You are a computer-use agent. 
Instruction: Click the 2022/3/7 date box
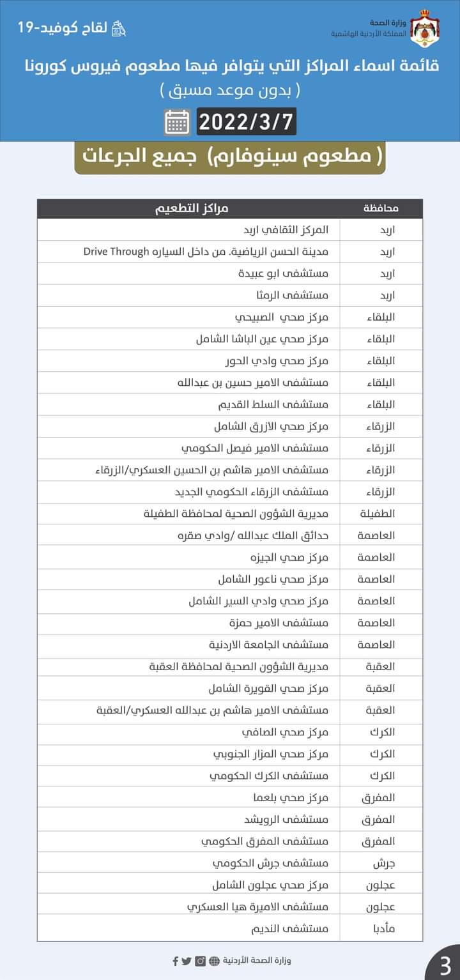247,121
